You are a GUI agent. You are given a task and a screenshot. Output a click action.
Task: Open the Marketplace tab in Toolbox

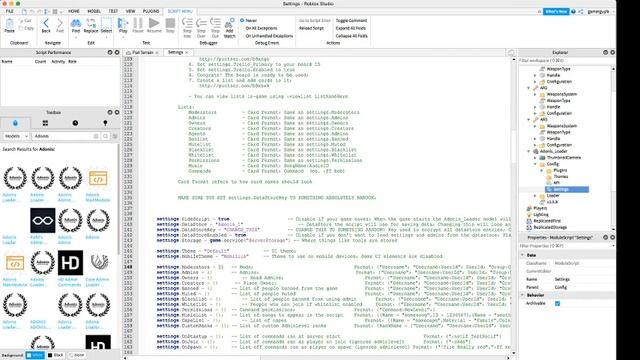pos(15,123)
